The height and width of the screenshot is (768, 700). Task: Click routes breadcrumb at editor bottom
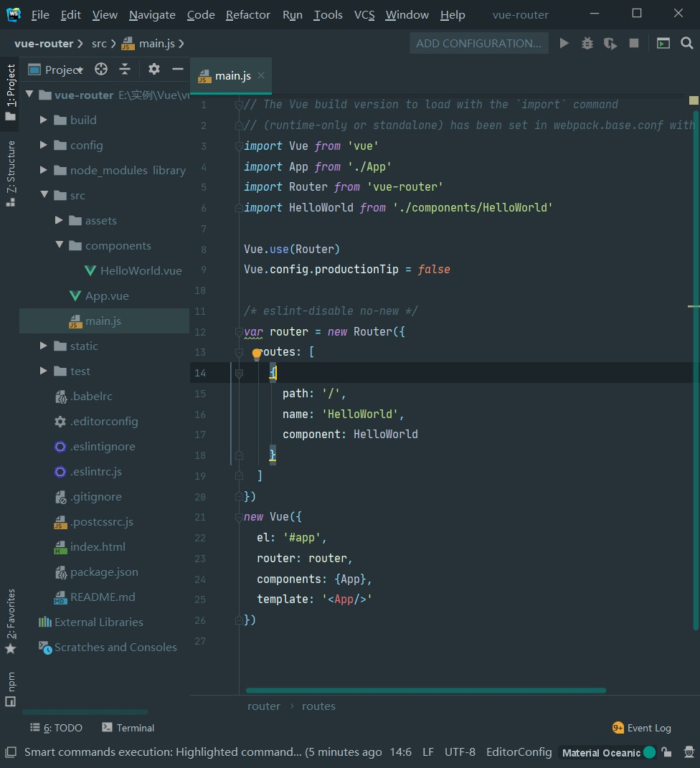[x=318, y=706]
